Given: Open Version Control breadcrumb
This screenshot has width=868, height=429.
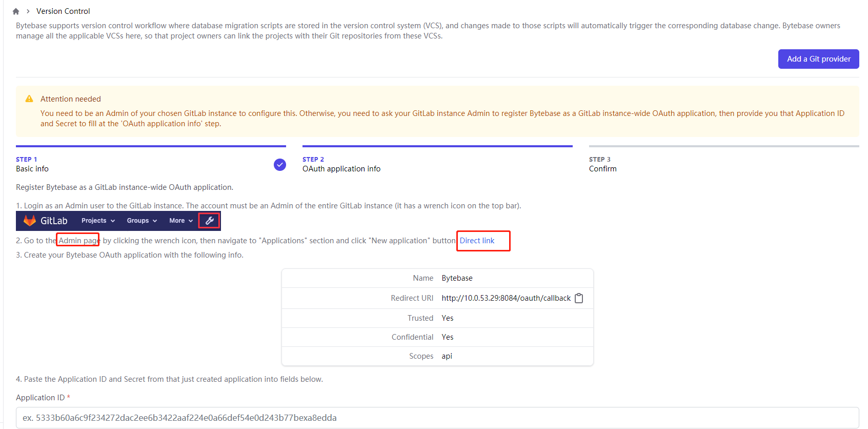Looking at the screenshot, I should pyautogui.click(x=63, y=11).
